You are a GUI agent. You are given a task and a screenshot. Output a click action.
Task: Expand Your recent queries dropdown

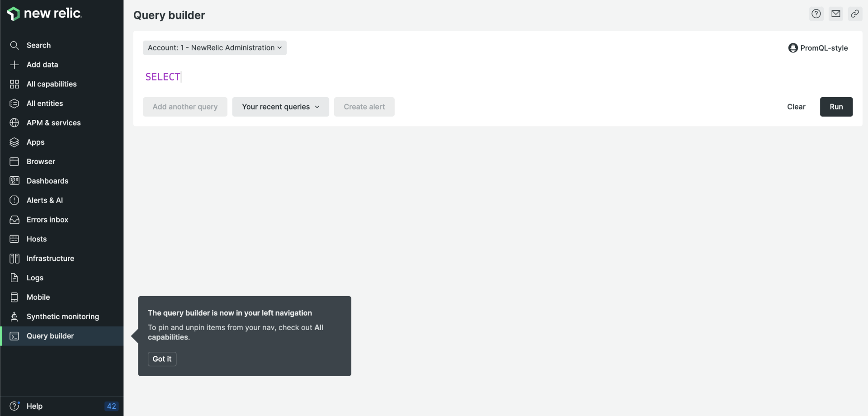coord(280,107)
